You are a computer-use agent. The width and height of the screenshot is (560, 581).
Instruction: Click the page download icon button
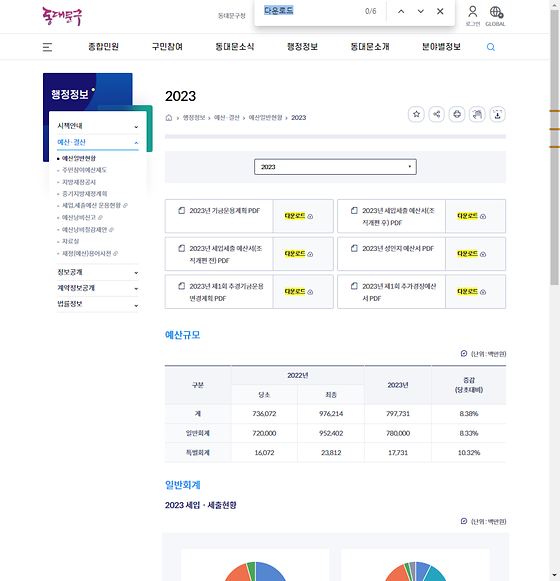tap(497, 114)
